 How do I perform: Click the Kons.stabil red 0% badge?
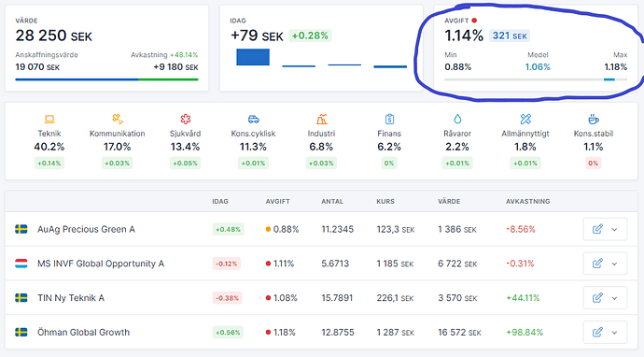(593, 164)
